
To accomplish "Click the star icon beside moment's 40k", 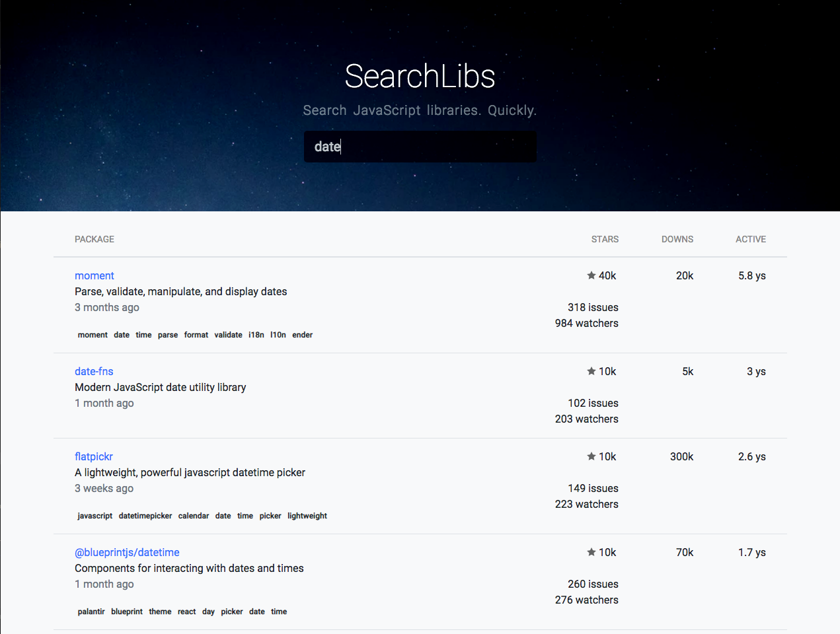I will 592,275.
